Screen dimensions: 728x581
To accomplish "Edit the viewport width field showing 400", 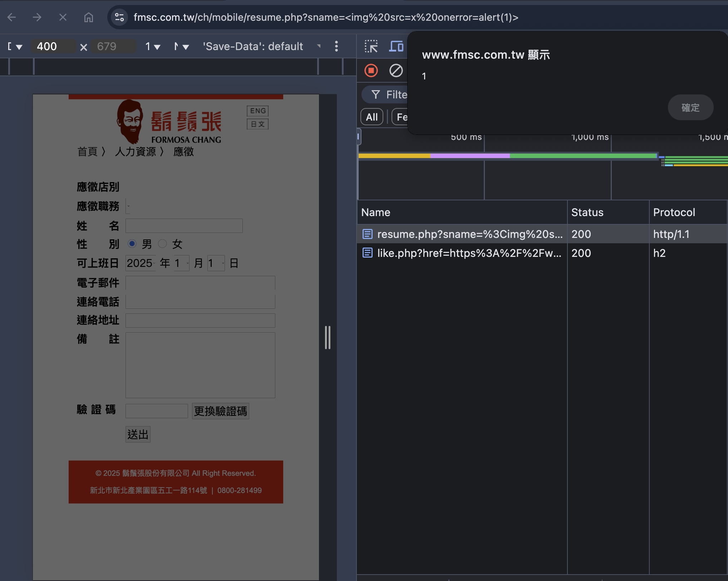I will (x=53, y=47).
